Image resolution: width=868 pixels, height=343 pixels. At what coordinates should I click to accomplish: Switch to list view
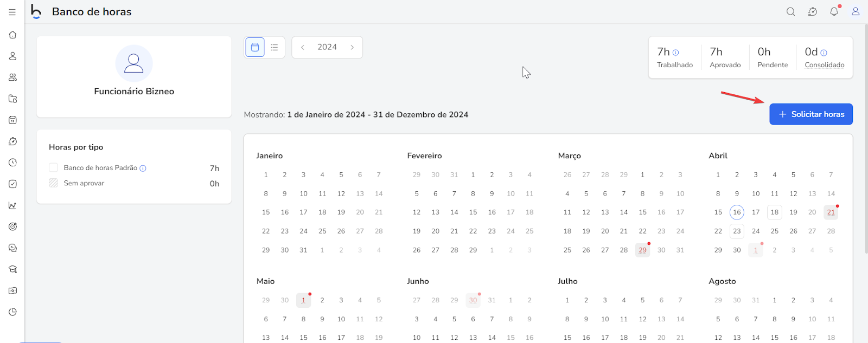coord(275,47)
